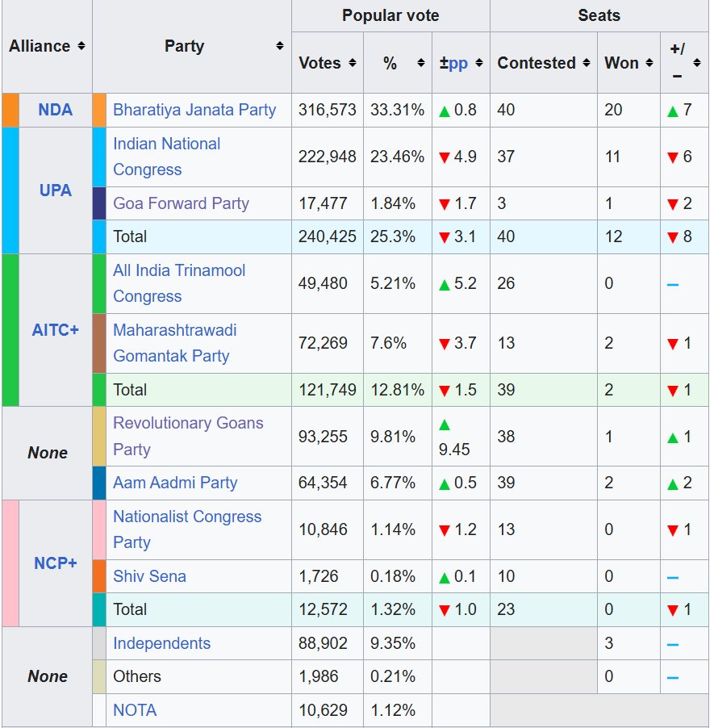Sort by seat change +/− column arrows

coord(697,63)
